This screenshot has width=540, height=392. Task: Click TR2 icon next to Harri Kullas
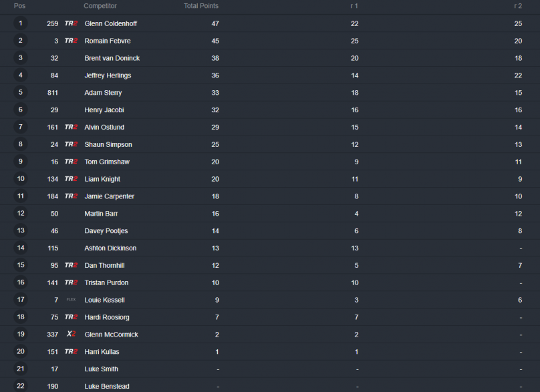click(71, 351)
